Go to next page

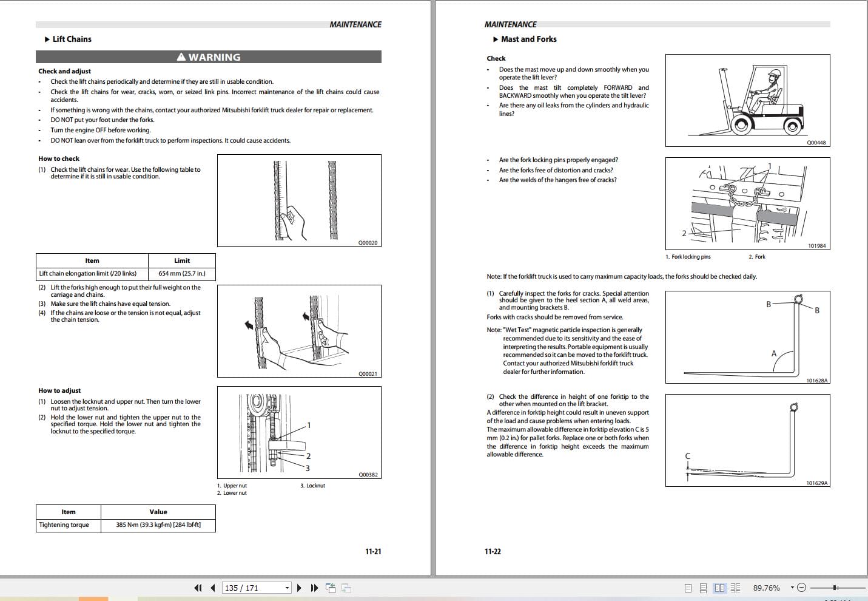click(299, 588)
